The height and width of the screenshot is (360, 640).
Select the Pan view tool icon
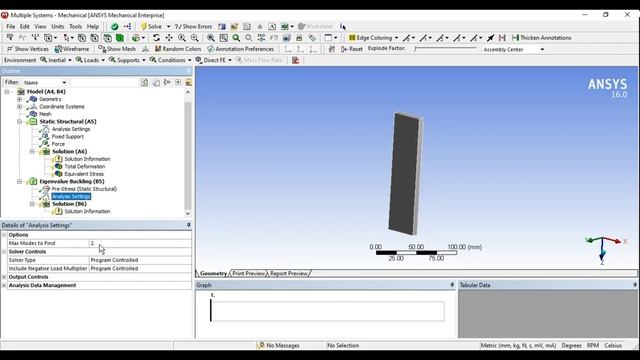(x=169, y=38)
